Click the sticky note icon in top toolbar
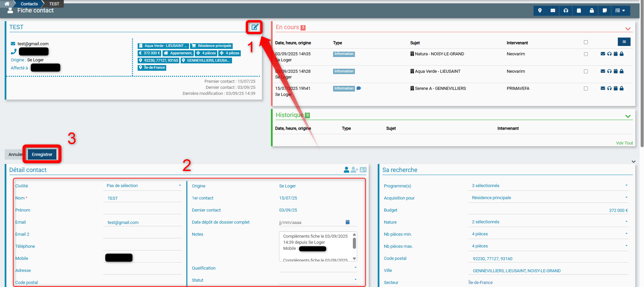644x287 pixels. pyautogui.click(x=605, y=11)
